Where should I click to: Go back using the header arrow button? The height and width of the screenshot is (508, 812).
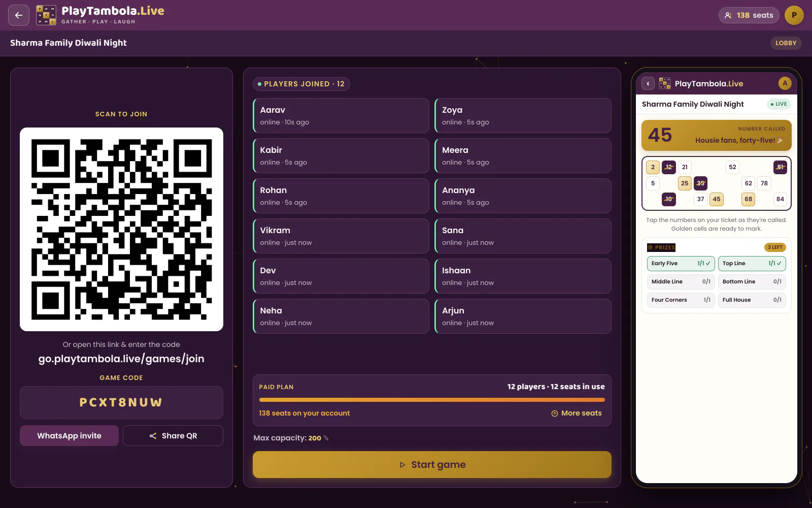click(x=19, y=15)
